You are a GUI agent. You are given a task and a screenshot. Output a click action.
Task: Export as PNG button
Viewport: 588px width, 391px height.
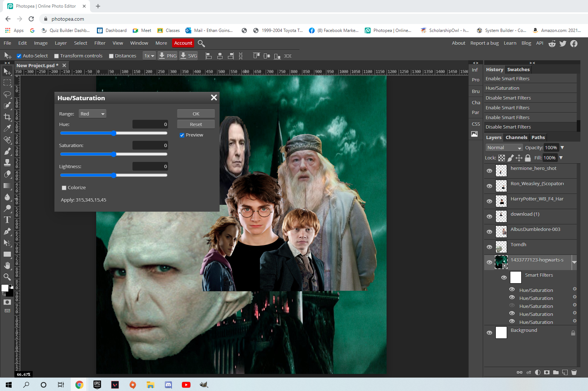[168, 56]
